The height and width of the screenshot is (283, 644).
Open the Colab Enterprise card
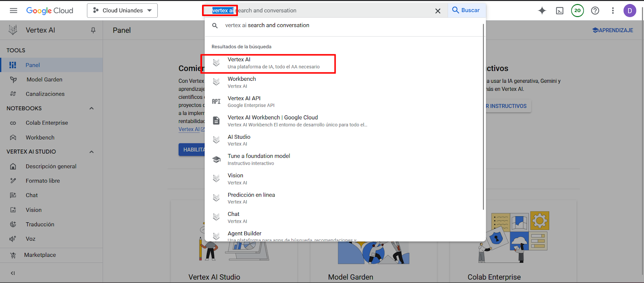[x=513, y=242]
